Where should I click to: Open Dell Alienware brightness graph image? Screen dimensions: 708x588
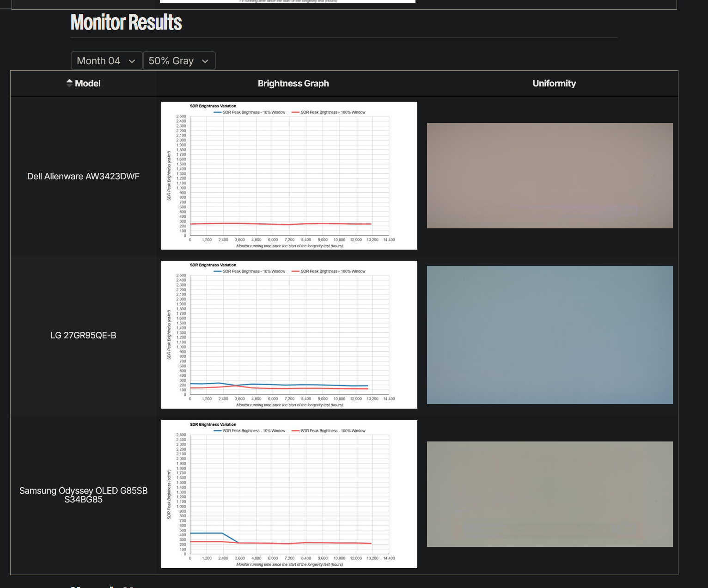(x=289, y=176)
